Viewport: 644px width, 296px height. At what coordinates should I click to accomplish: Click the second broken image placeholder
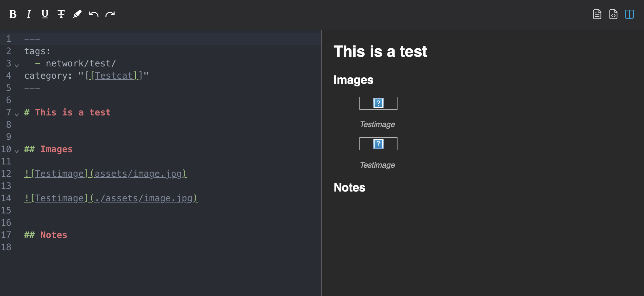click(378, 144)
